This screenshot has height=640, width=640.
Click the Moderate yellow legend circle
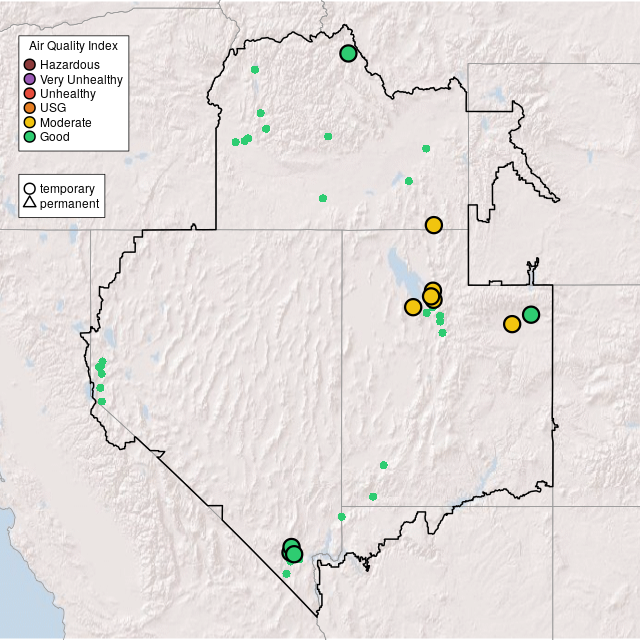coord(30,122)
